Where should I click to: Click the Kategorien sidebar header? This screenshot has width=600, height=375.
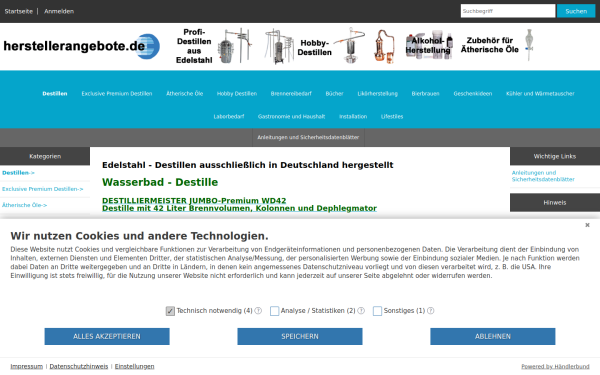click(x=45, y=156)
